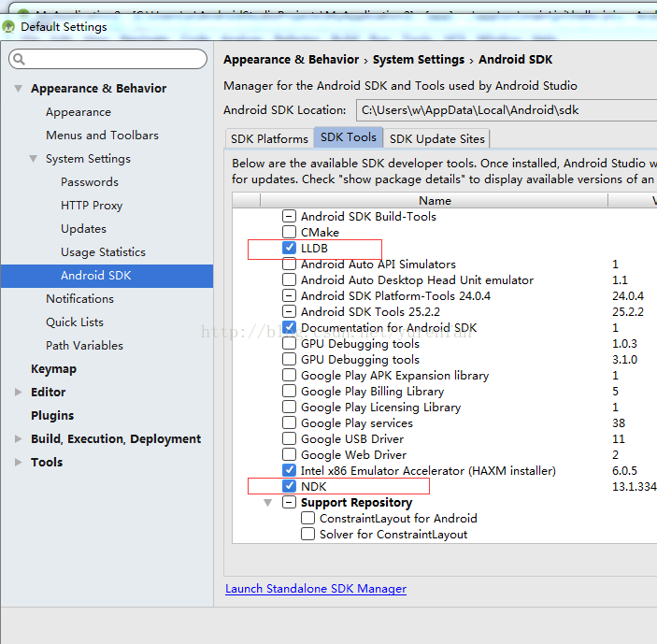This screenshot has height=644, width=657.
Task: Switch to the SDK Platforms tab
Action: click(269, 138)
